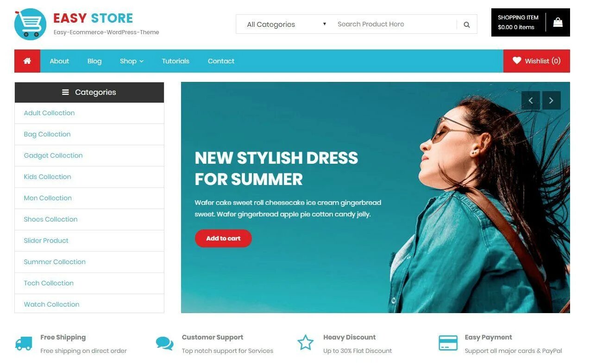Open the Gadget Collection category link
Image resolution: width=596 pixels, height=364 pixels.
53,155
